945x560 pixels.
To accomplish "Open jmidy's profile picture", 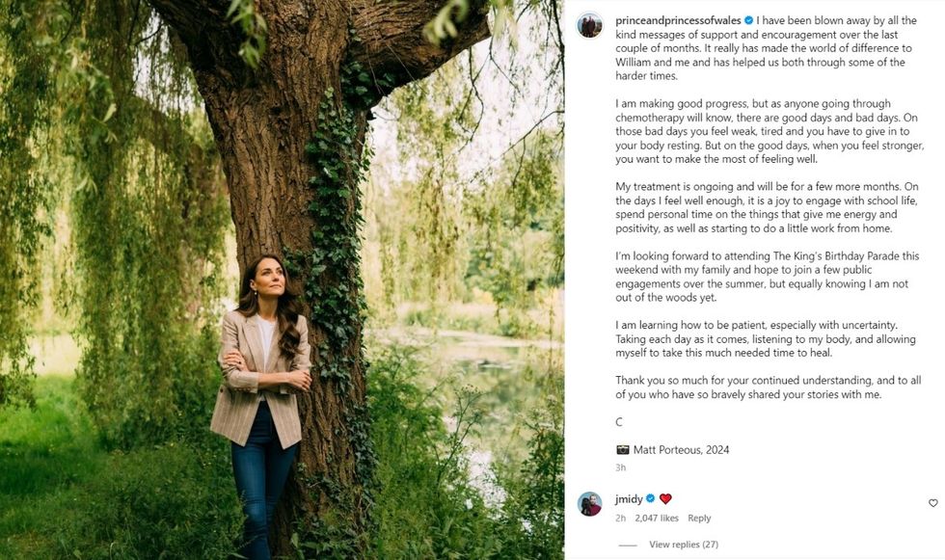I will 589,503.
